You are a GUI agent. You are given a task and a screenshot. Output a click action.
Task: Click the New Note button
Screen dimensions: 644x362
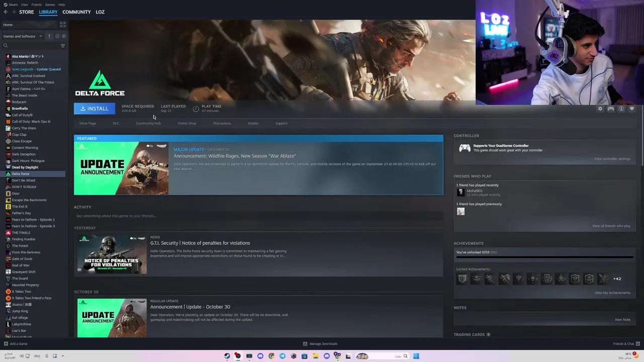click(x=622, y=320)
